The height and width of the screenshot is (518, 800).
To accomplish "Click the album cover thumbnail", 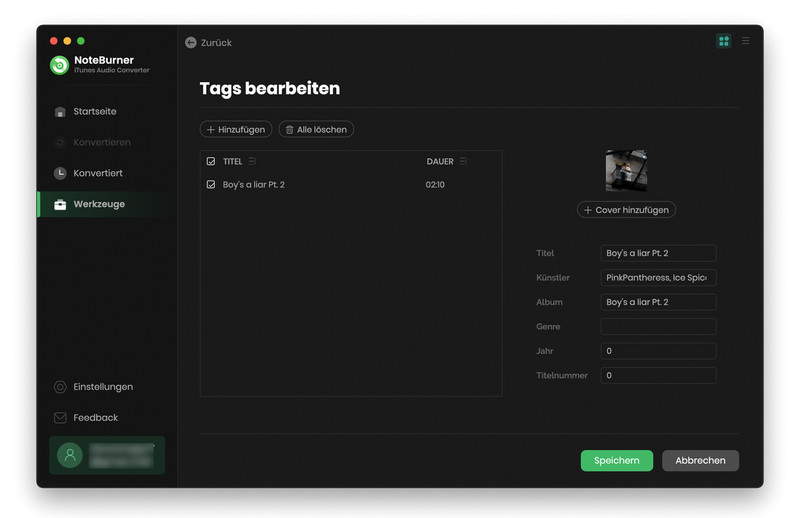I will (x=627, y=170).
